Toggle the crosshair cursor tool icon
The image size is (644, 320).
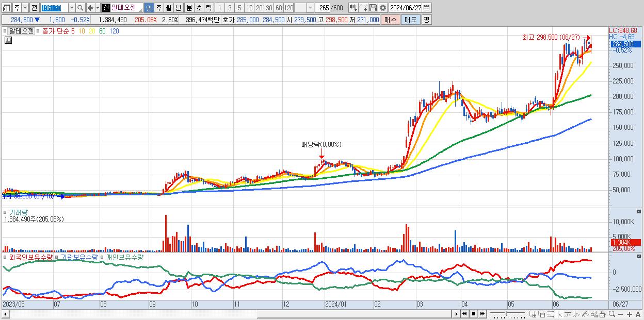pos(559,314)
